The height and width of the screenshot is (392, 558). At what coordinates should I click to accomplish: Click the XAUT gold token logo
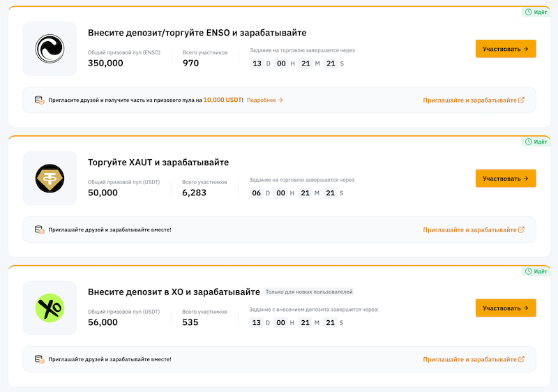(x=50, y=179)
